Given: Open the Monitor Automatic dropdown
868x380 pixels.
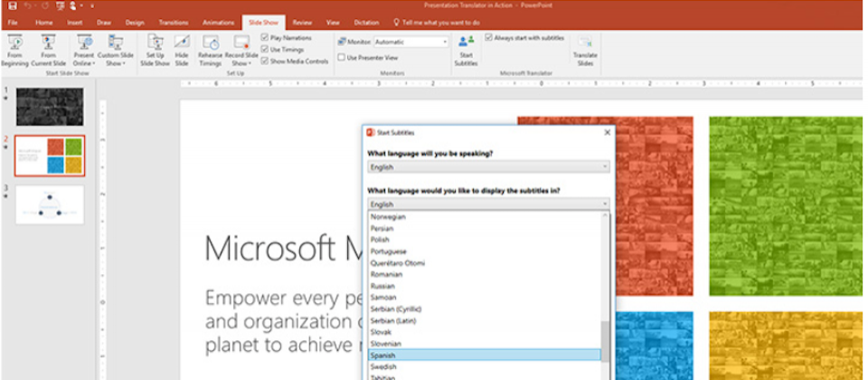Looking at the screenshot, I should pos(410,42).
